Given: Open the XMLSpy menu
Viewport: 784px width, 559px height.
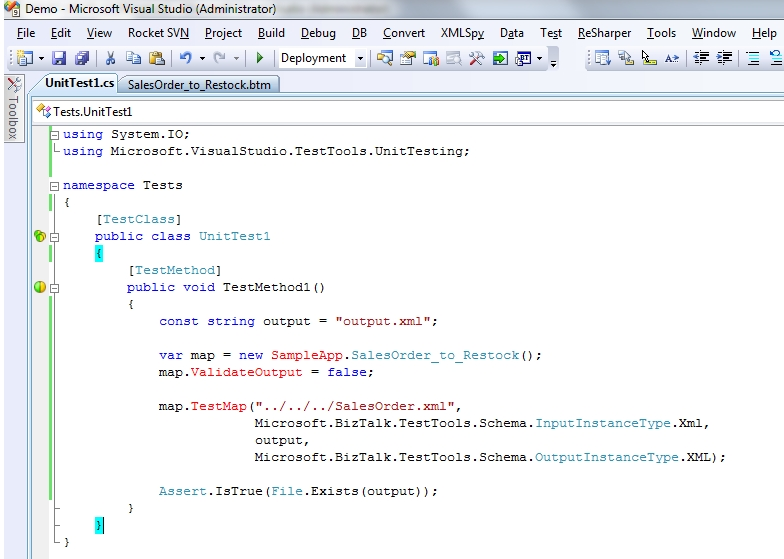Looking at the screenshot, I should pos(462,33).
